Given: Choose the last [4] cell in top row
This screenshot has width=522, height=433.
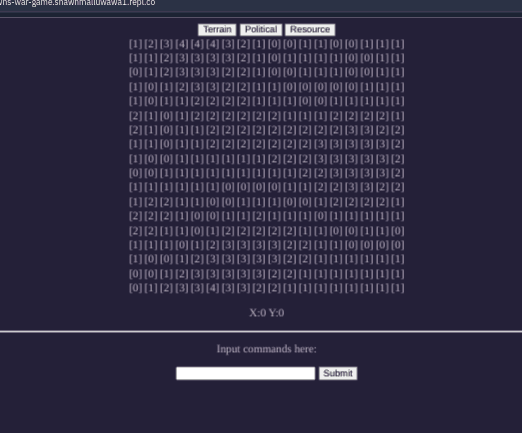Looking at the screenshot, I should tap(212, 44).
